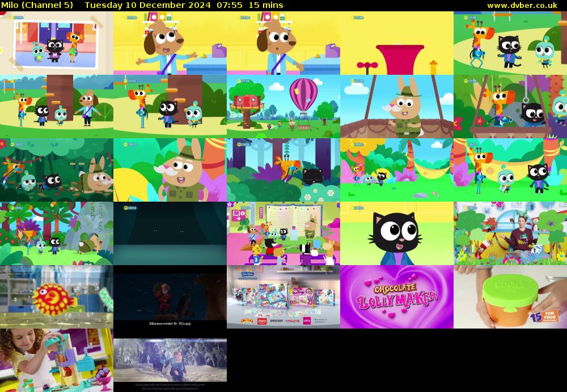The image size is (567, 392).
Task: Open thumbnail of girl with Play-Doh playset
Action: [x=56, y=360]
